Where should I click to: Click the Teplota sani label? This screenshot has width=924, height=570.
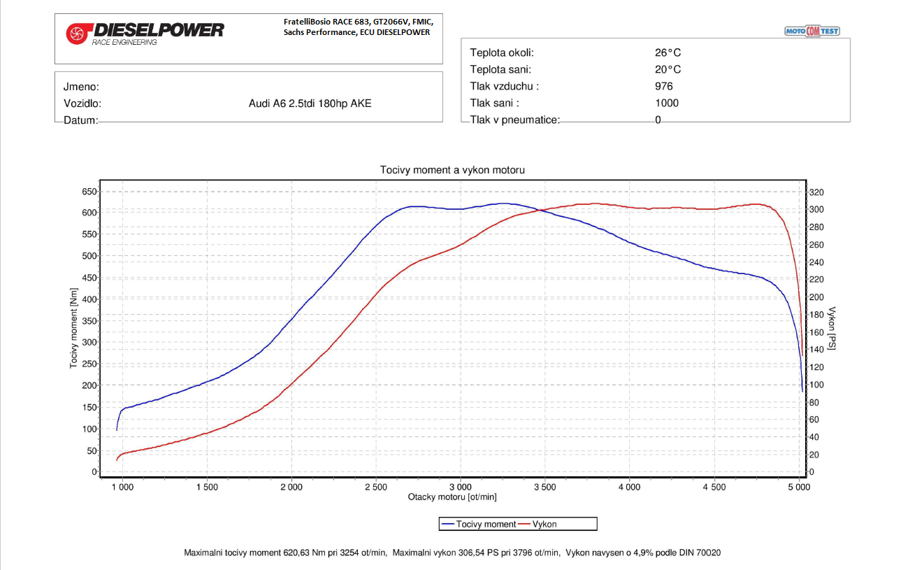pyautogui.click(x=500, y=69)
